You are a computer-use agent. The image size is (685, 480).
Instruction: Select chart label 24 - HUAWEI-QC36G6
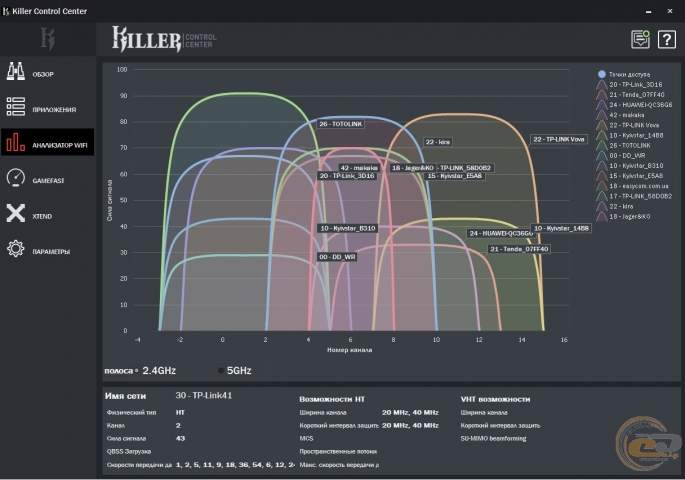click(x=501, y=233)
